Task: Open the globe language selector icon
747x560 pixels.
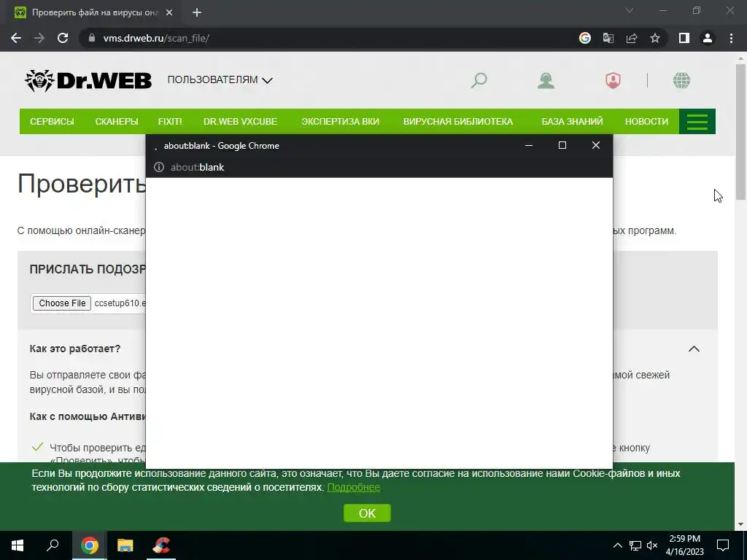Action: (x=682, y=80)
